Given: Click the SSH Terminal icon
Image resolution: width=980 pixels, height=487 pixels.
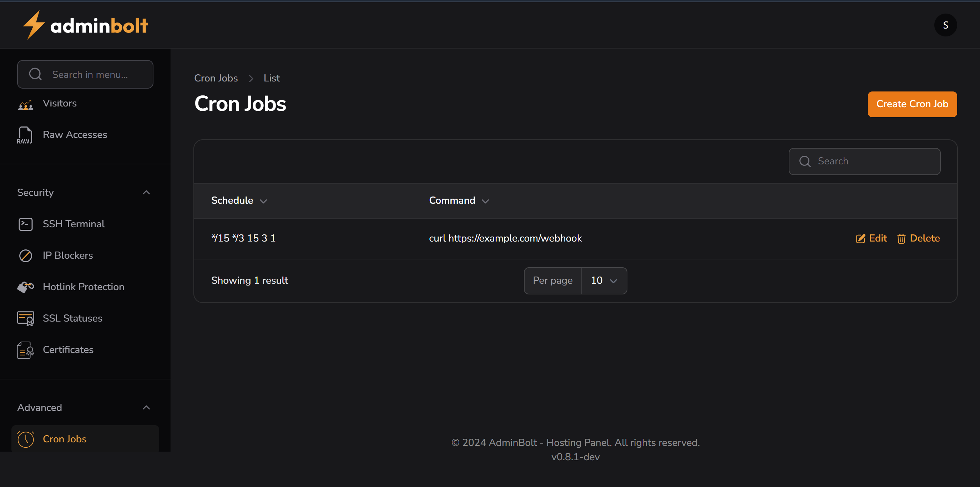Looking at the screenshot, I should pos(25,224).
